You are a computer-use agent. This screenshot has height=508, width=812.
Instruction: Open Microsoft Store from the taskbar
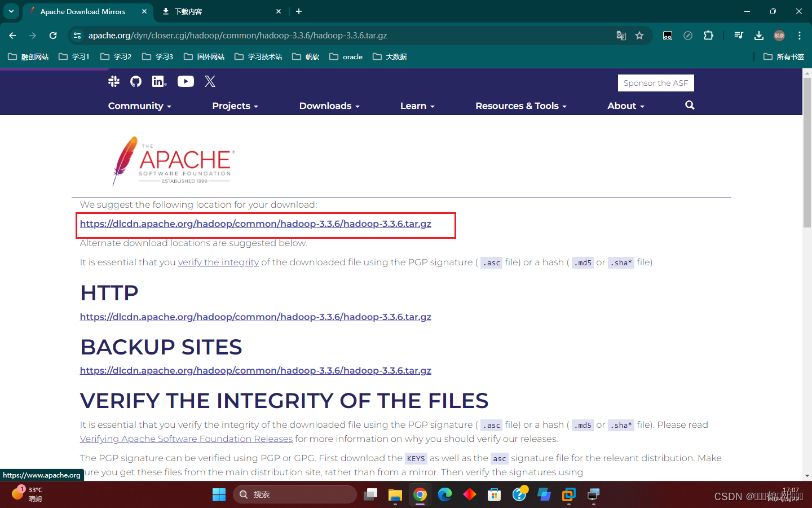coord(495,494)
